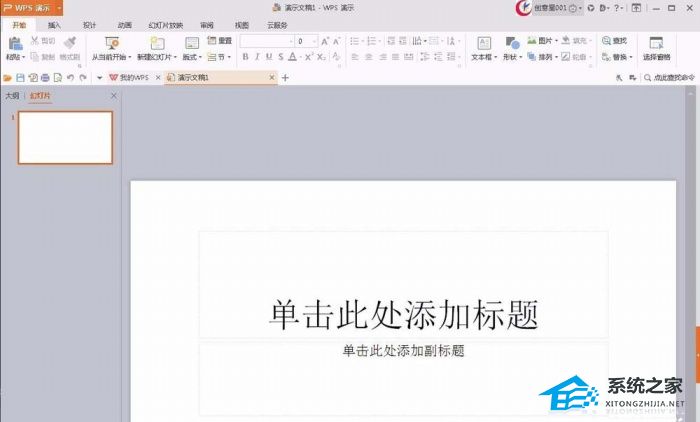Viewport: 700px width, 422px height.
Task: Switch to the Outline pane tab
Action: pos(12,96)
